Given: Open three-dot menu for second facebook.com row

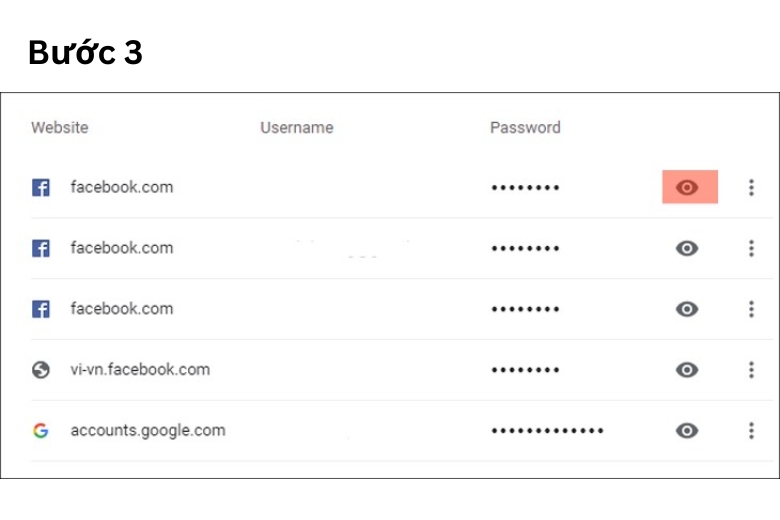Looking at the screenshot, I should pyautogui.click(x=751, y=248).
